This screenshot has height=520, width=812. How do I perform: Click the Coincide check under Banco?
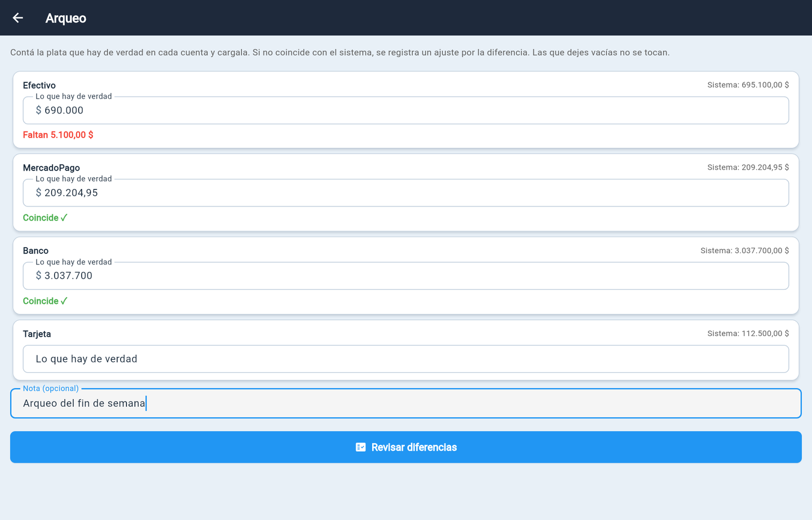(45, 301)
